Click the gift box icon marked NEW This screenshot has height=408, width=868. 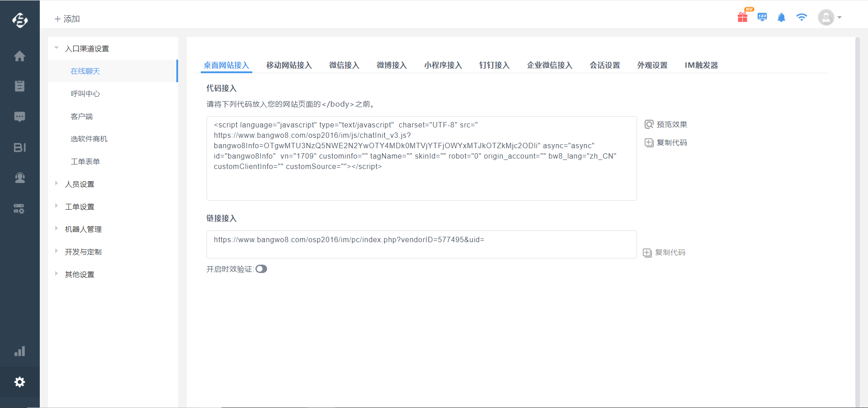pyautogui.click(x=742, y=17)
